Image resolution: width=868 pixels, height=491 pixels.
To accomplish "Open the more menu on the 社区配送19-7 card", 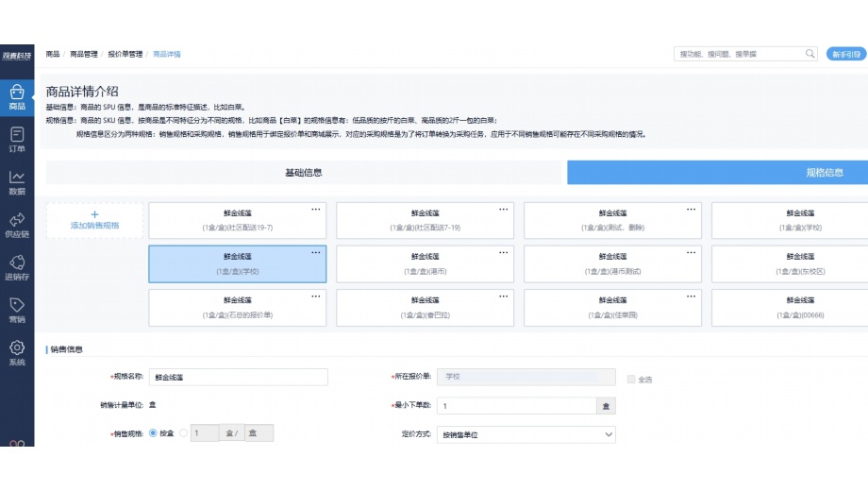I will coord(315,210).
